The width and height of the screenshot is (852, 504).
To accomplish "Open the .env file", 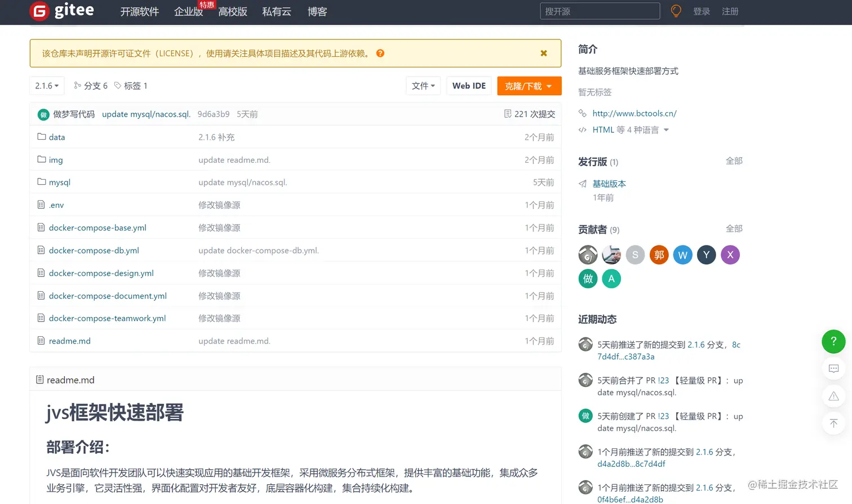I will point(56,205).
